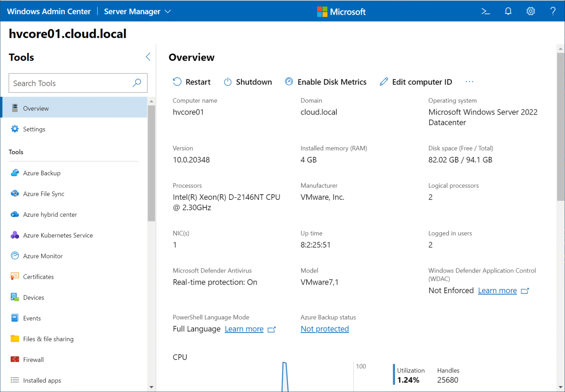
Task: Click the search magnifier in Search Tools
Action: pos(136,83)
